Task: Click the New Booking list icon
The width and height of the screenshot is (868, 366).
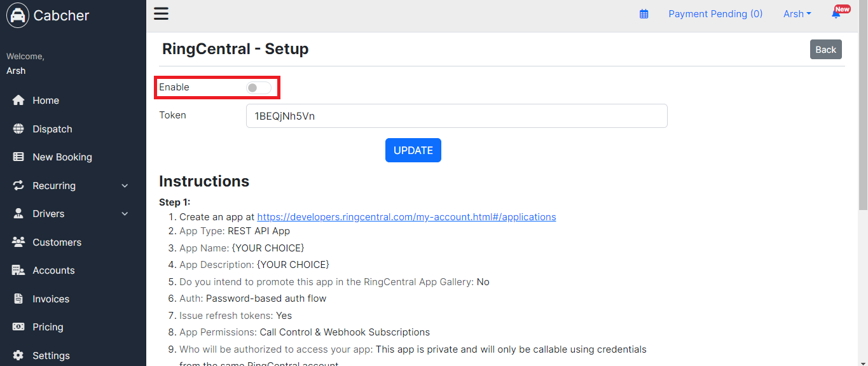Action: coord(18,157)
